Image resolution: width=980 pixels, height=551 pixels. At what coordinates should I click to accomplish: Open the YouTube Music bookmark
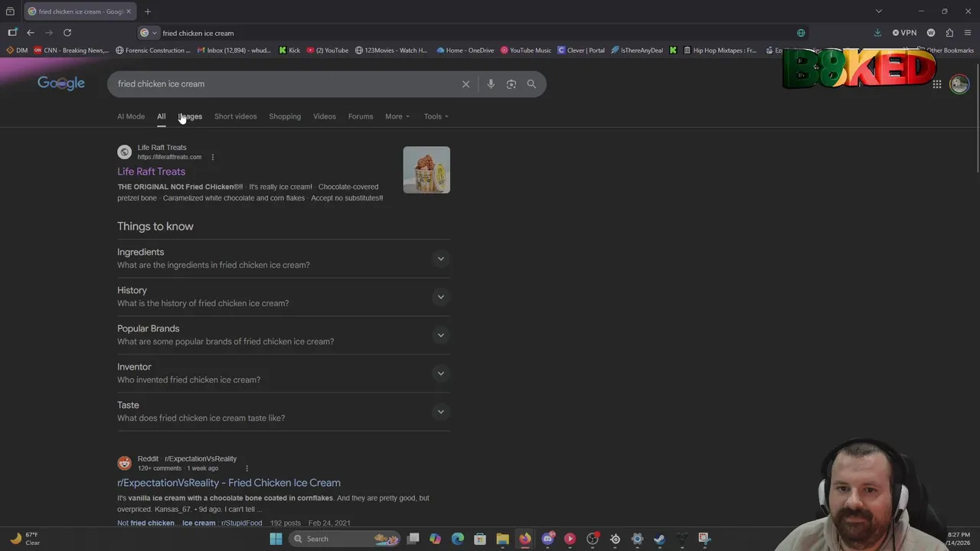pyautogui.click(x=526, y=51)
